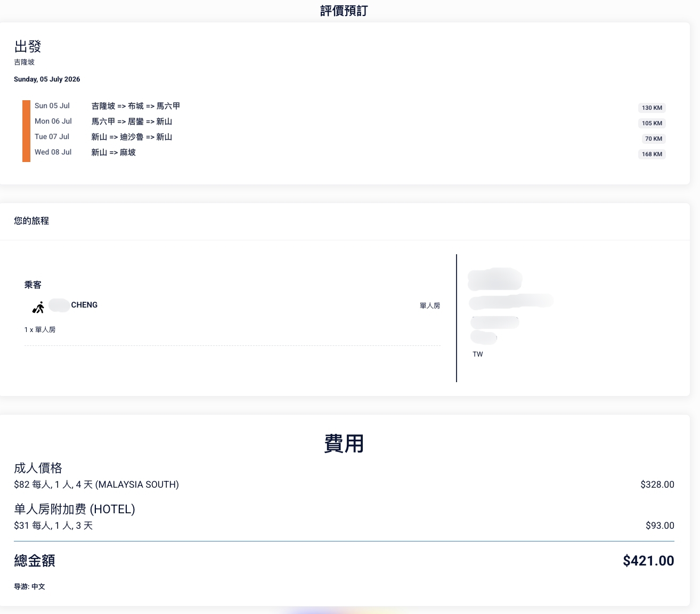Click the 費用 cost heading
700x614 pixels.
tap(344, 443)
